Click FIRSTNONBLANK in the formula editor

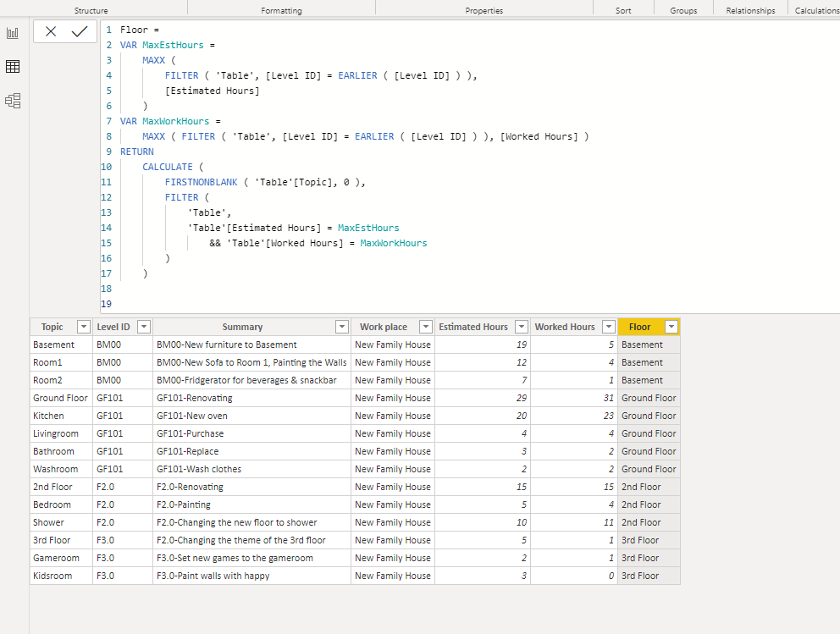click(201, 182)
